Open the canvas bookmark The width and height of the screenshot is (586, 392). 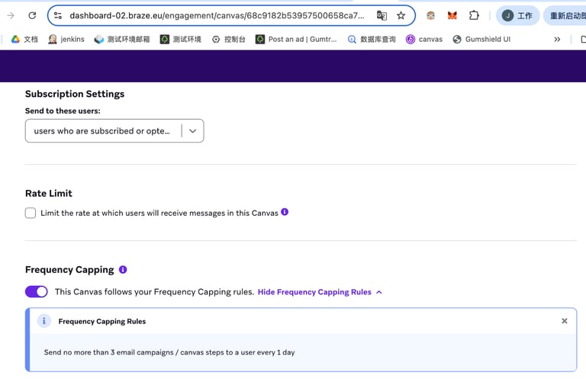[x=424, y=39]
